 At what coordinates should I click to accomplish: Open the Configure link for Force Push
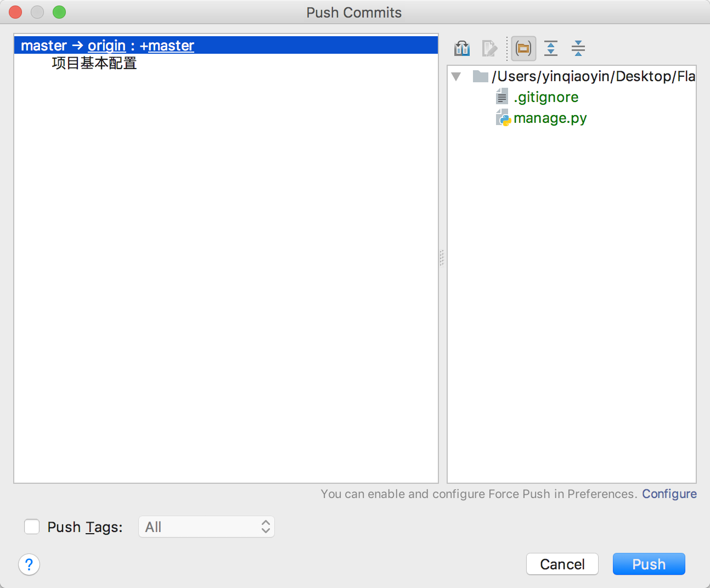pyautogui.click(x=669, y=494)
